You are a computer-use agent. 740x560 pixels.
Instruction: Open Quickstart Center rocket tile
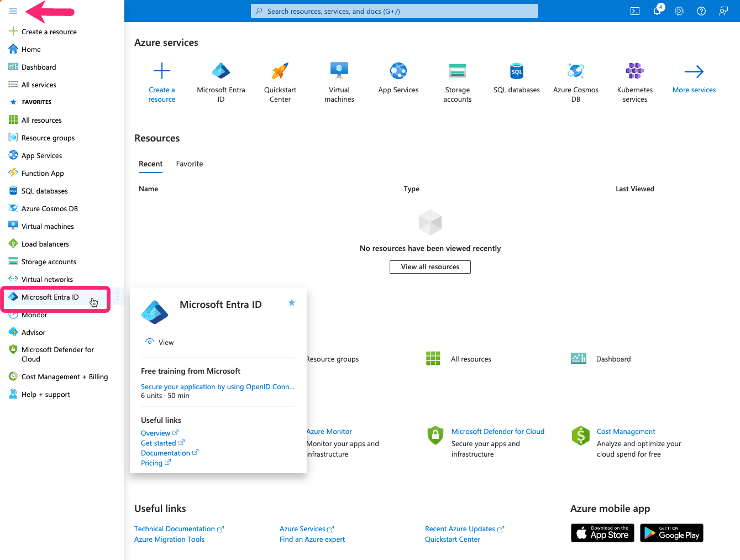point(280,82)
